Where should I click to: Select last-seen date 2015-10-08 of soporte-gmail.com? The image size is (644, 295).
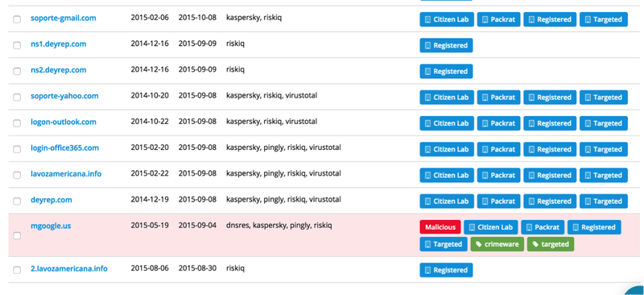(197, 18)
